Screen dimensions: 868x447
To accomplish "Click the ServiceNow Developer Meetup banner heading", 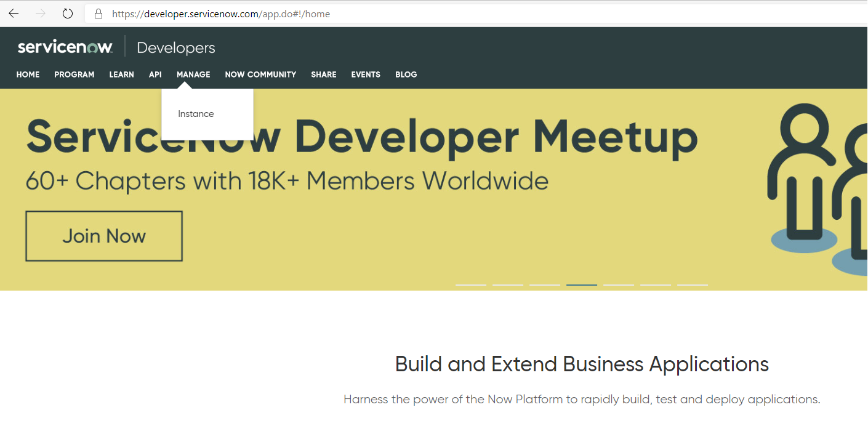I will [362, 138].
